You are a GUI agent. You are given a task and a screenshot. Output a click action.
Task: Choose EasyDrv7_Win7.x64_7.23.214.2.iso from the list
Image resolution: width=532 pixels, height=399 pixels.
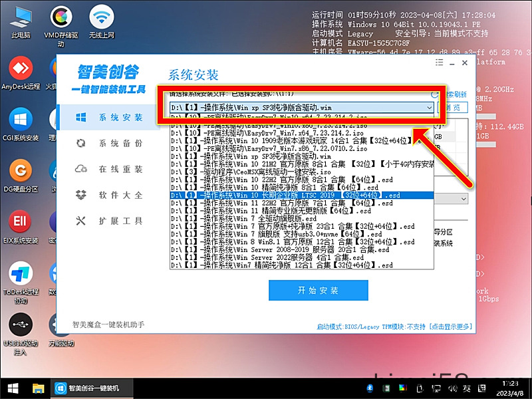[x=302, y=133]
